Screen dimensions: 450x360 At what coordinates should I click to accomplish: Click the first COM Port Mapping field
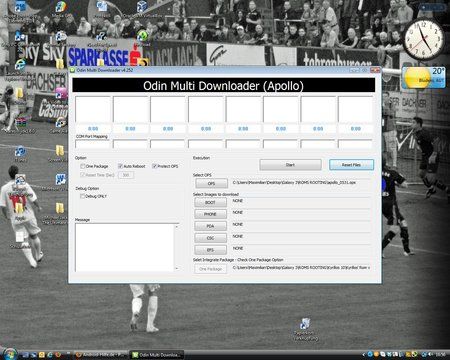pyautogui.click(x=92, y=144)
